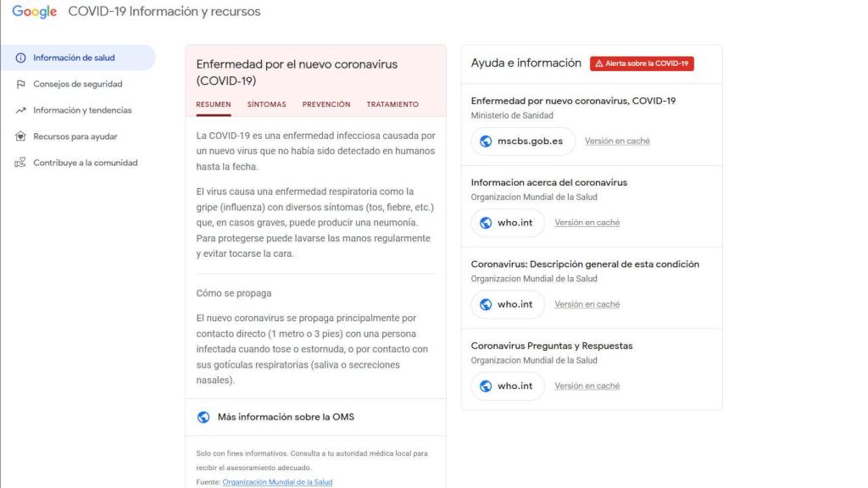868x488 pixels.
Task: Go to Consejos de seguridad section
Action: [78, 84]
